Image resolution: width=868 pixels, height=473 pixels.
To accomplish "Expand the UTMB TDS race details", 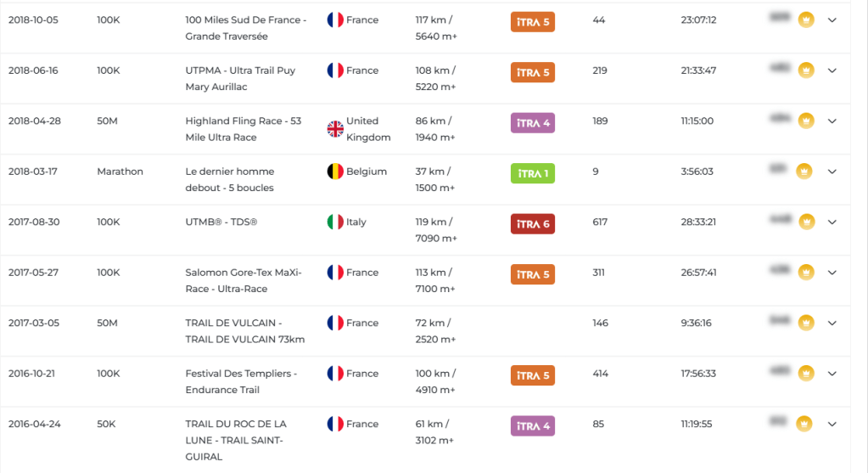I will (x=832, y=222).
